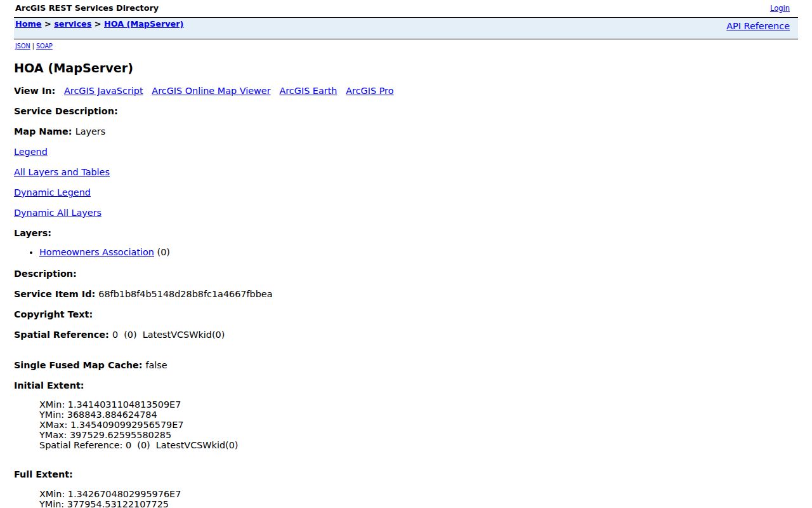Open the Dynamic Legend link
The height and width of the screenshot is (508, 812).
point(52,192)
